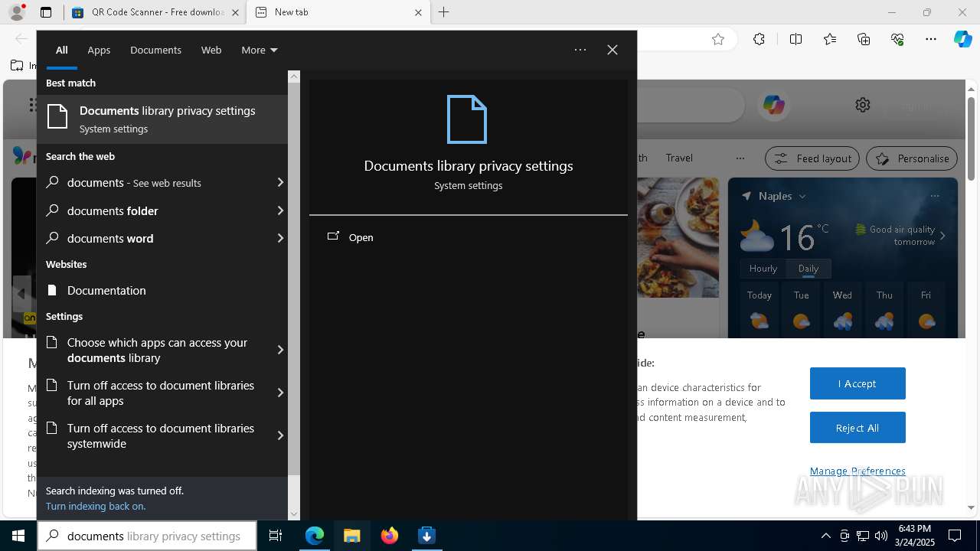Open Edge settings and more menu
980x551 pixels.
(x=931, y=40)
